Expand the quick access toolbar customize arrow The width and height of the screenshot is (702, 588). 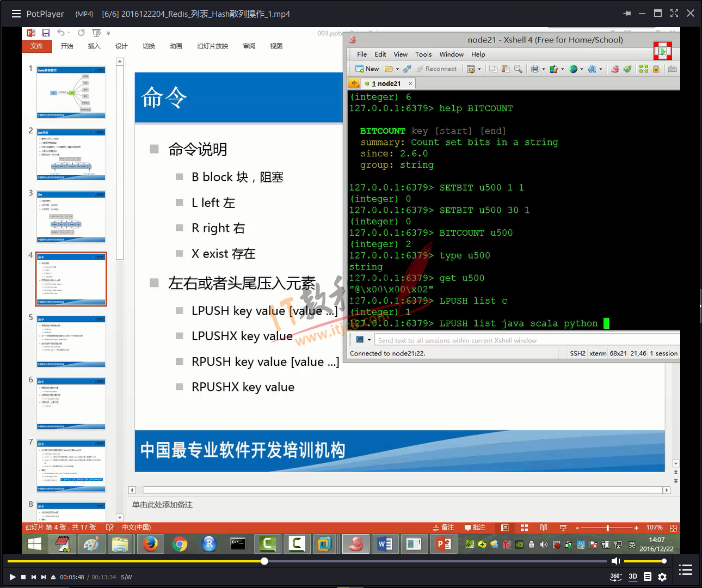coord(108,33)
